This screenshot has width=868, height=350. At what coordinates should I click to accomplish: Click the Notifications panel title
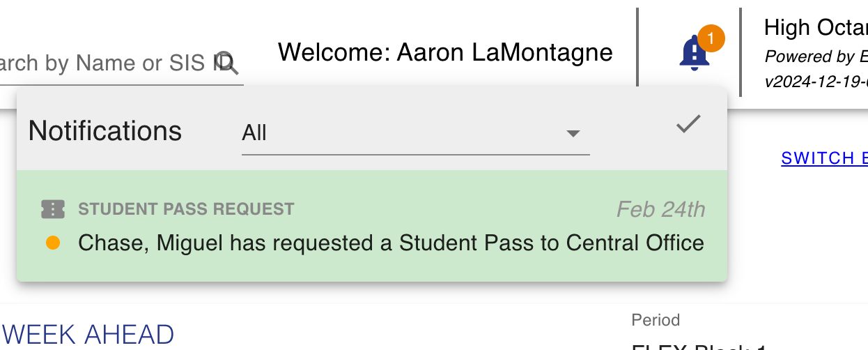click(x=105, y=131)
